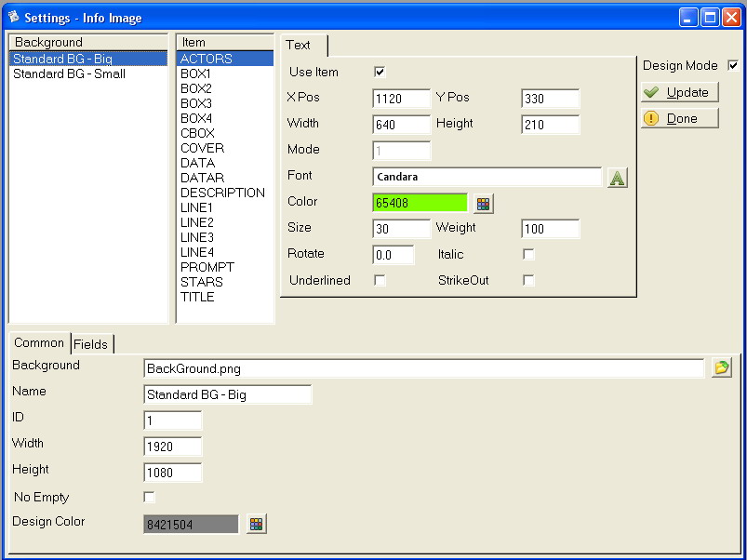Select STARS in the Item list
The height and width of the screenshot is (560, 747).
(x=225, y=282)
